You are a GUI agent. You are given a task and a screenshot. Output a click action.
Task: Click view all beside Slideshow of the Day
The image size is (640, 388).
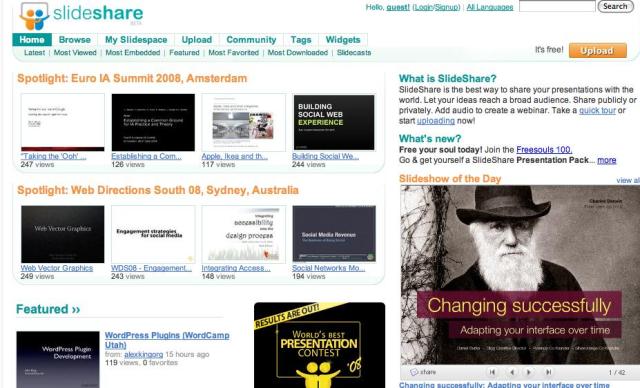pyautogui.click(x=628, y=180)
